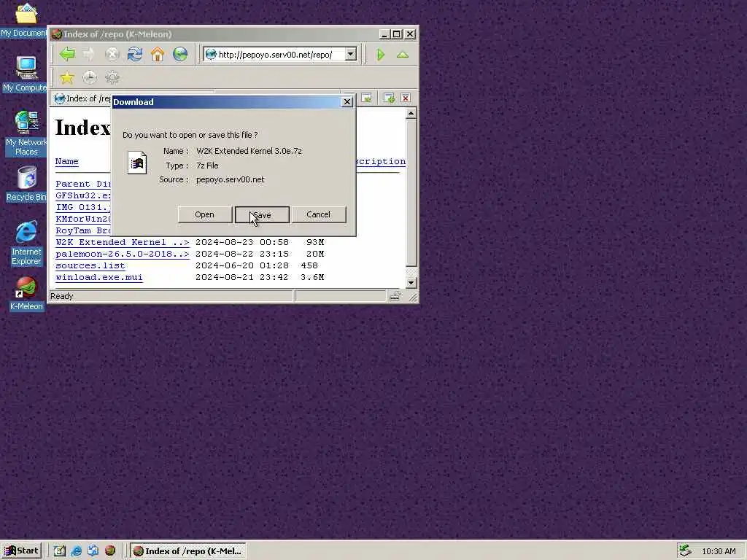Cancel the download dialog

tap(318, 215)
